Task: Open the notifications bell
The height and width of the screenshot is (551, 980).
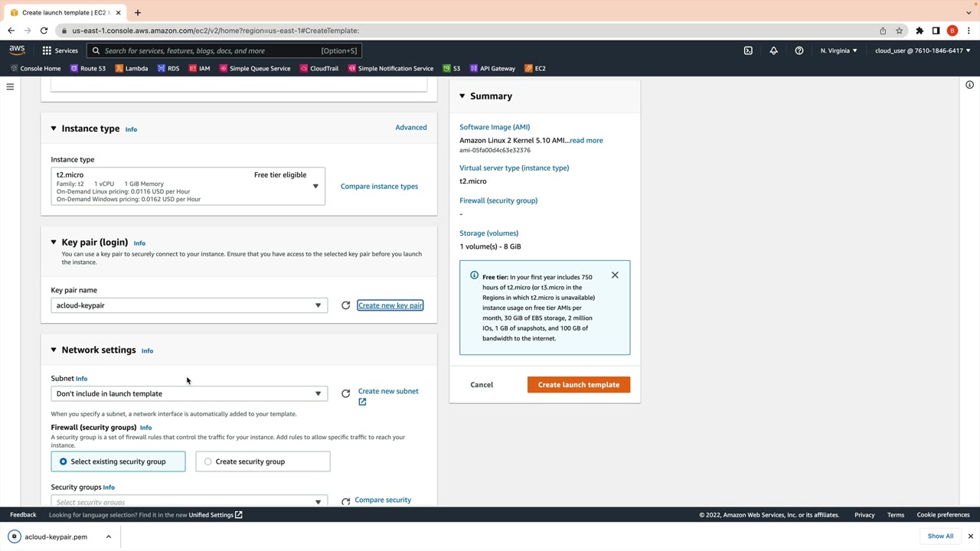Action: [773, 51]
